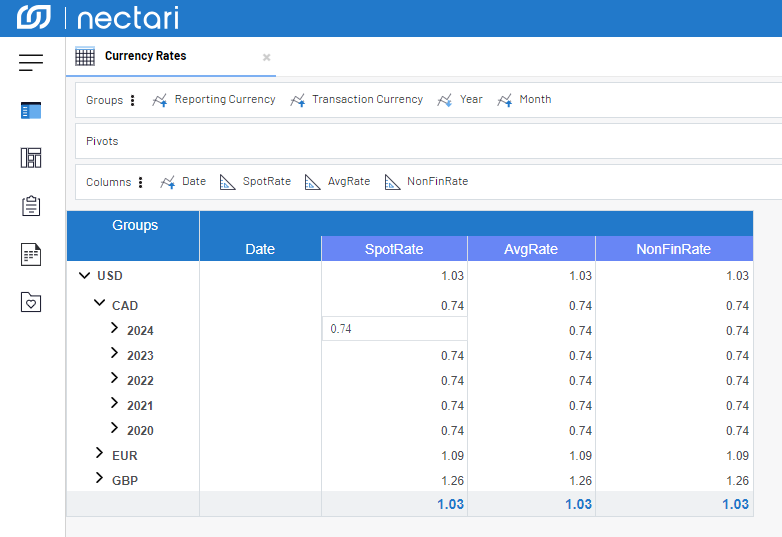
Task: Expand the 2023 year row
Action: click(114, 354)
